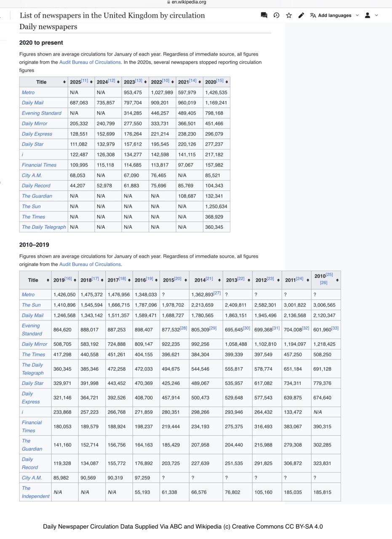Open the Daily Mail article in the 2020s table
The width and height of the screenshot is (392, 539).
[32, 103]
